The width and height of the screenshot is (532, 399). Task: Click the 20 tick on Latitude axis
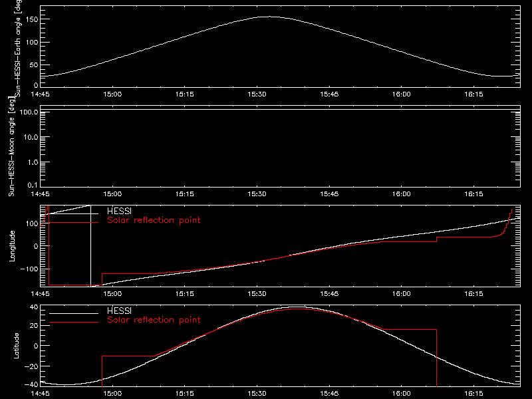(x=35, y=326)
